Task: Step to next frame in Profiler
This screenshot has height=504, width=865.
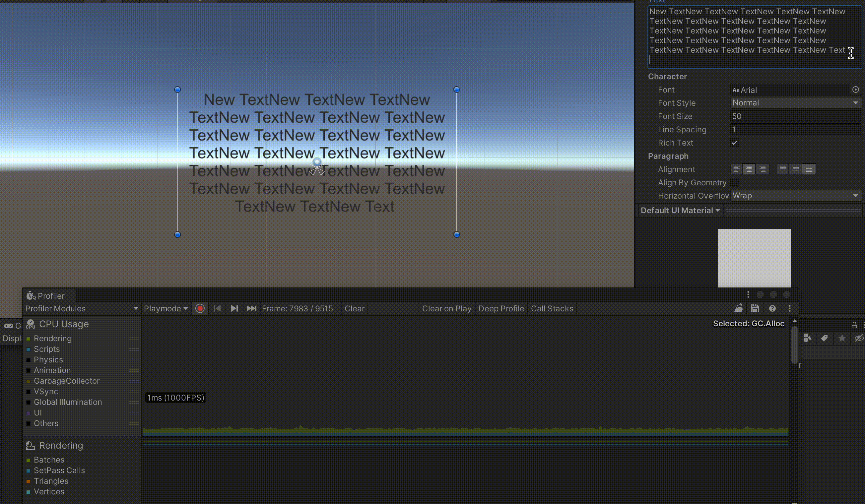Action: coord(234,308)
